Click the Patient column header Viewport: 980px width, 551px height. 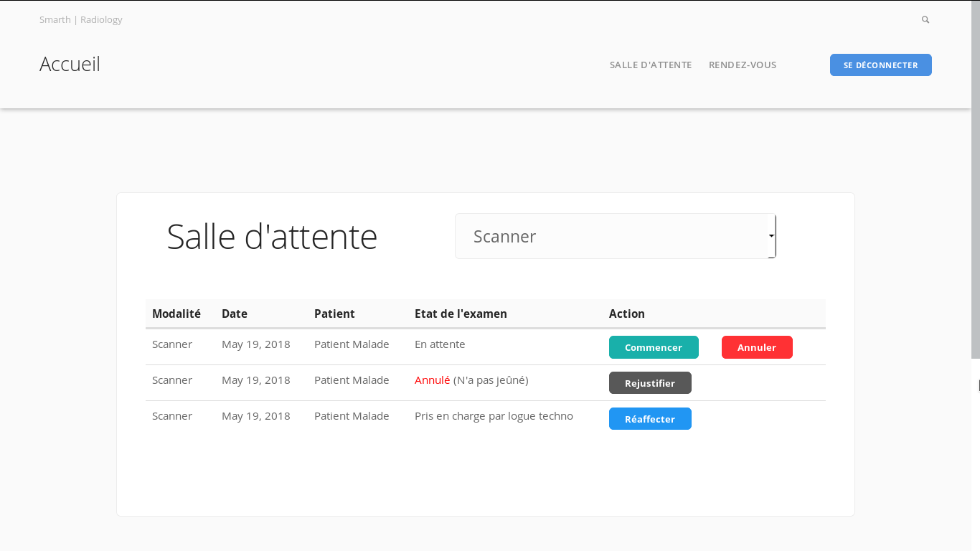(x=334, y=314)
